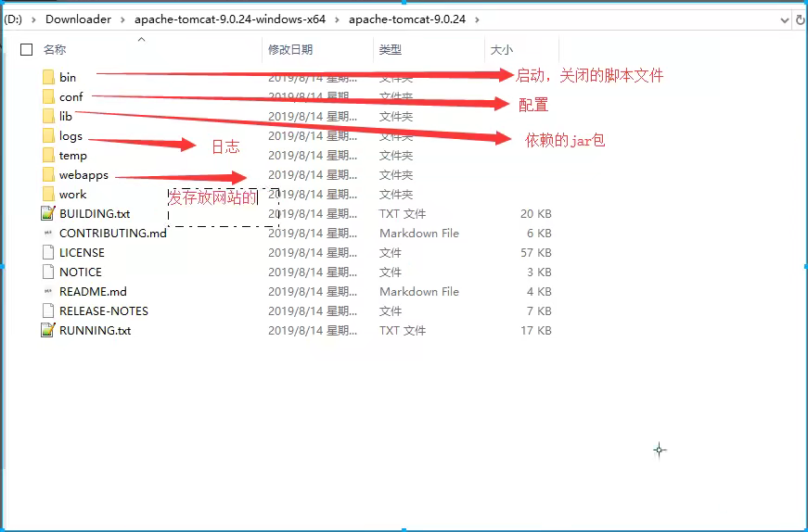
Task: Open the webapps folder icon
Action: (48, 175)
